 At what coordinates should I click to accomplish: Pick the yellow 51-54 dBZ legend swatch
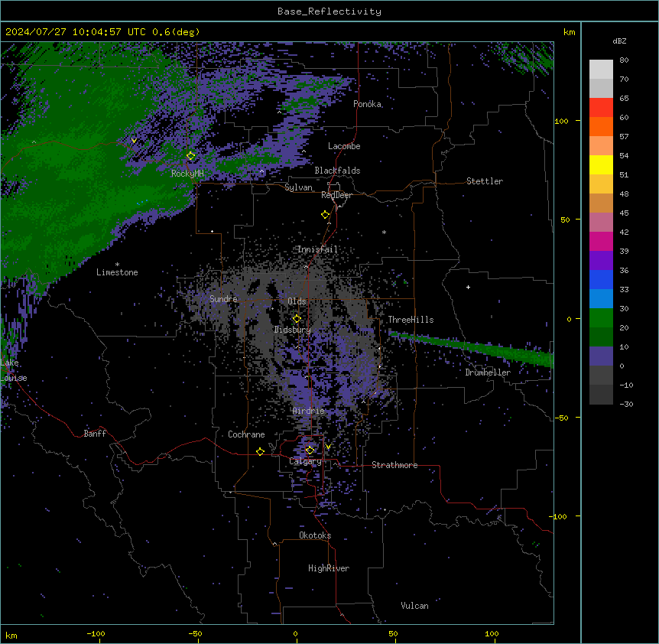coord(601,164)
